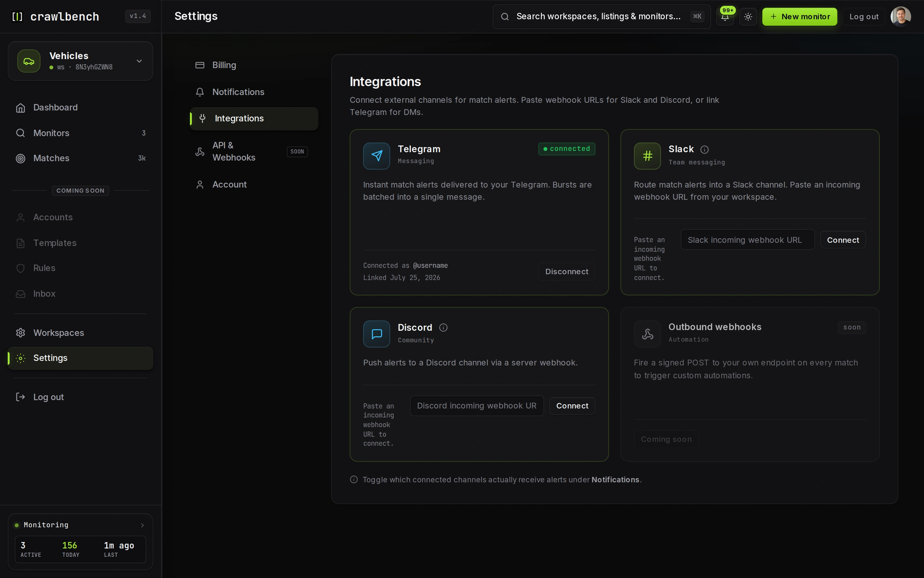Click the Notifications tab bell icon
The width and height of the screenshot is (924, 578).
pyautogui.click(x=200, y=92)
